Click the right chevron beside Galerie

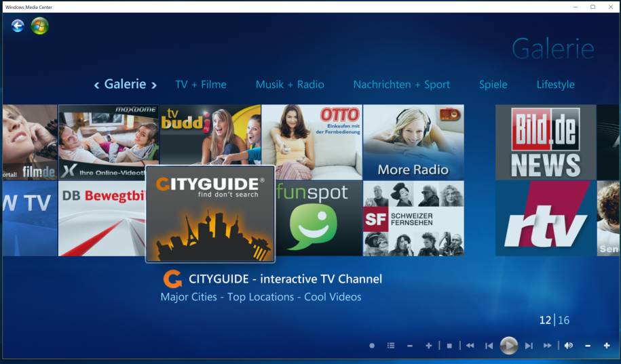(x=154, y=85)
